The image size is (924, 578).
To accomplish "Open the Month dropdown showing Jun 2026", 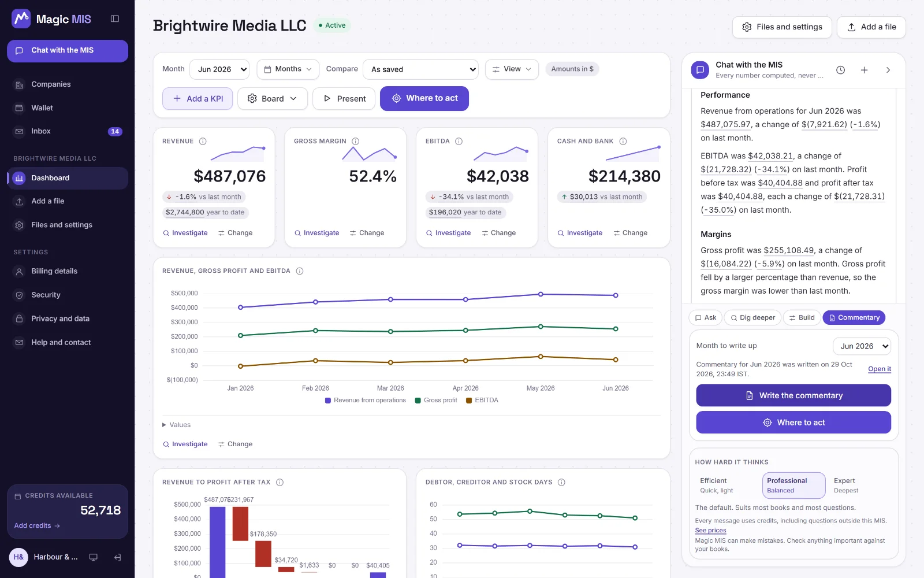I will pos(219,69).
